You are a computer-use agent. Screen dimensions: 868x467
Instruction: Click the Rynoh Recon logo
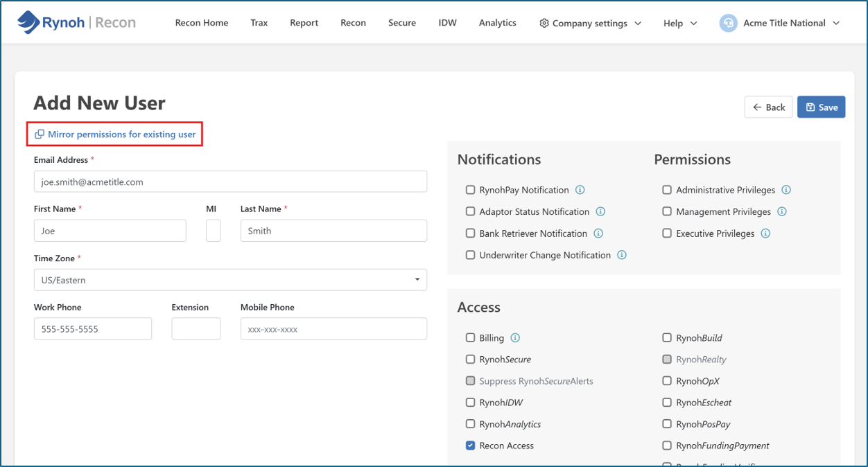point(76,22)
